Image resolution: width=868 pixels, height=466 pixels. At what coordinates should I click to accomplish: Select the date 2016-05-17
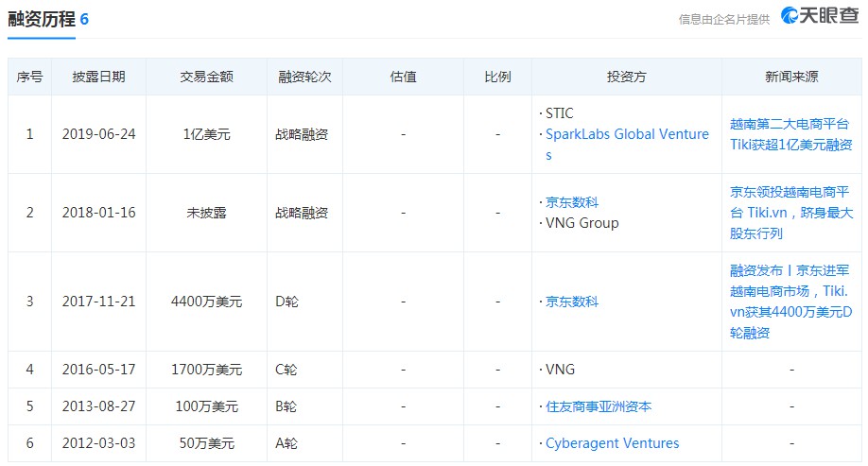(x=98, y=370)
